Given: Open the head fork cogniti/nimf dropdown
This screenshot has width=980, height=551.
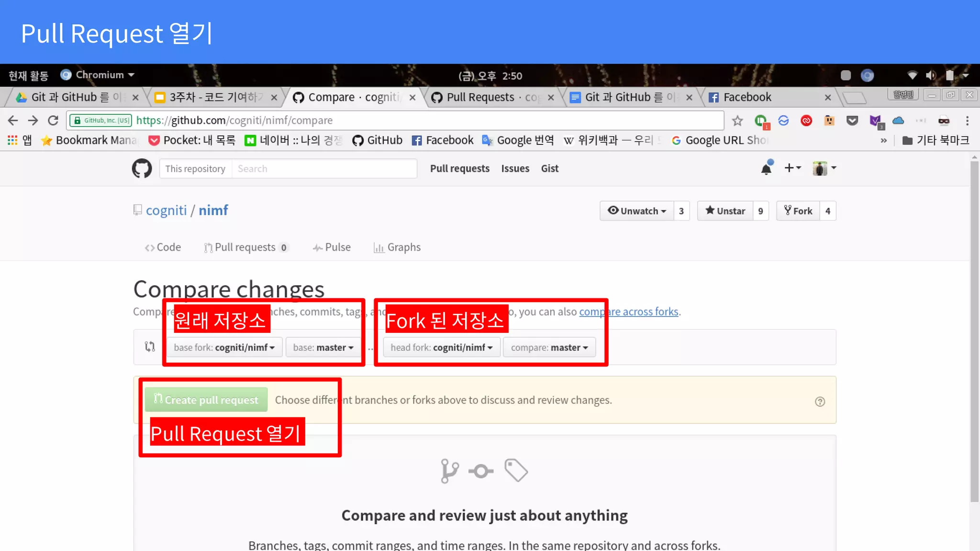Looking at the screenshot, I should pos(441,348).
